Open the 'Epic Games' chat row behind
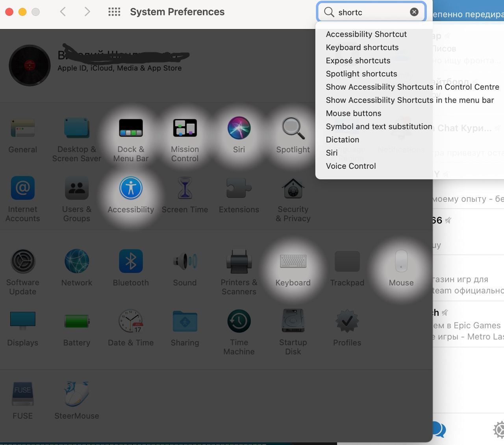Image resolution: width=504 pixels, height=445 pixels. (468, 324)
